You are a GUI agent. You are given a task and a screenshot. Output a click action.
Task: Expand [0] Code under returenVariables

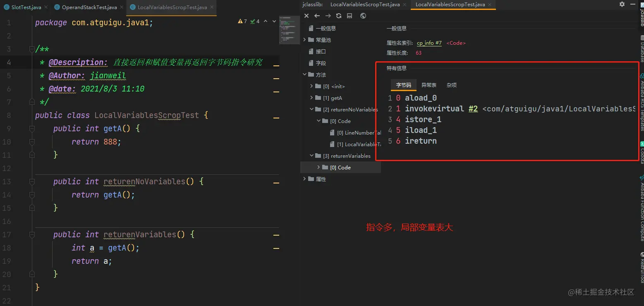319,167
